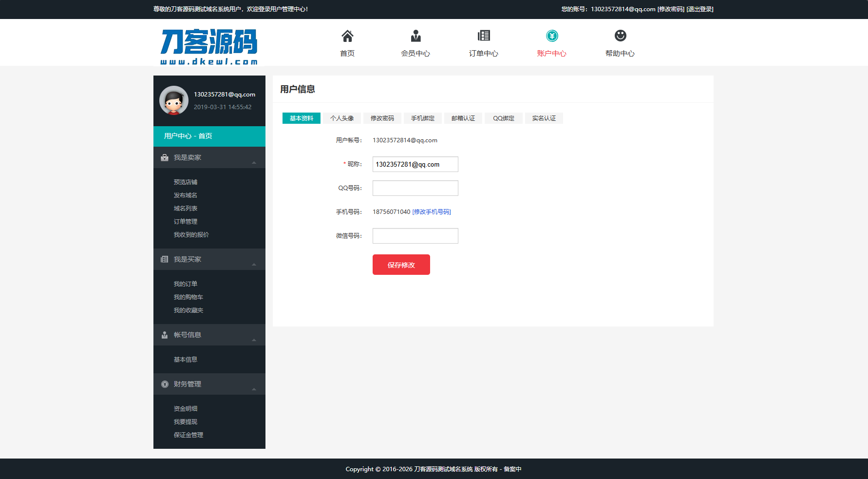Open the 首页 home icon in top navigation
Screen dimensions: 868x479
347,35
